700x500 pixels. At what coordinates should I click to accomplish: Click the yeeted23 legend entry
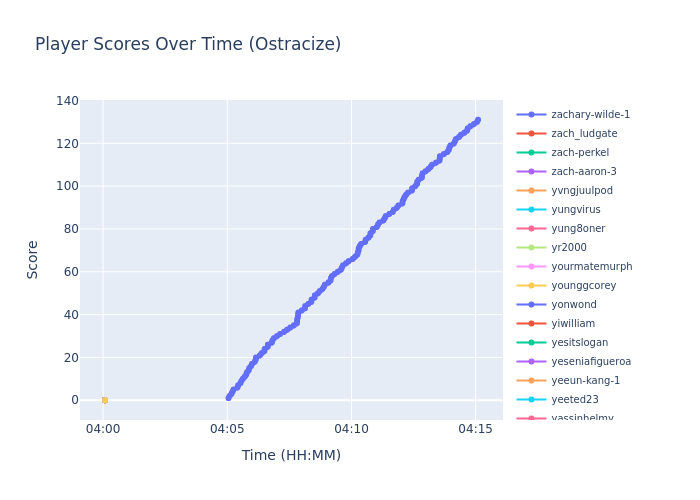click(576, 400)
